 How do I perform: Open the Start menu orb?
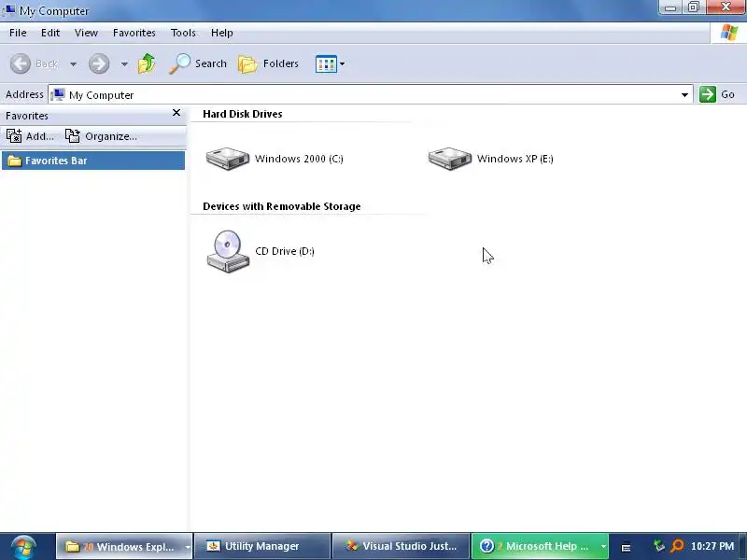point(23,547)
